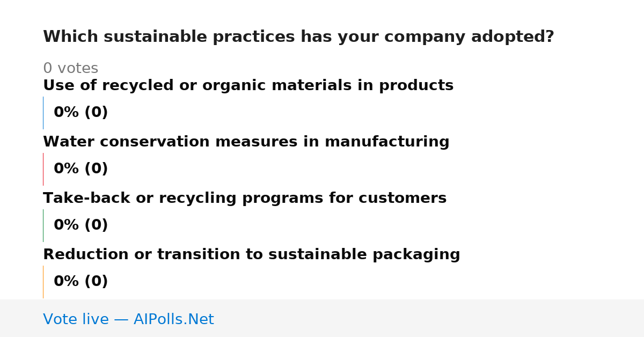The width and height of the screenshot is (644, 337).
Task: Click the orange bar for sustainable packaging
Action: click(43, 282)
